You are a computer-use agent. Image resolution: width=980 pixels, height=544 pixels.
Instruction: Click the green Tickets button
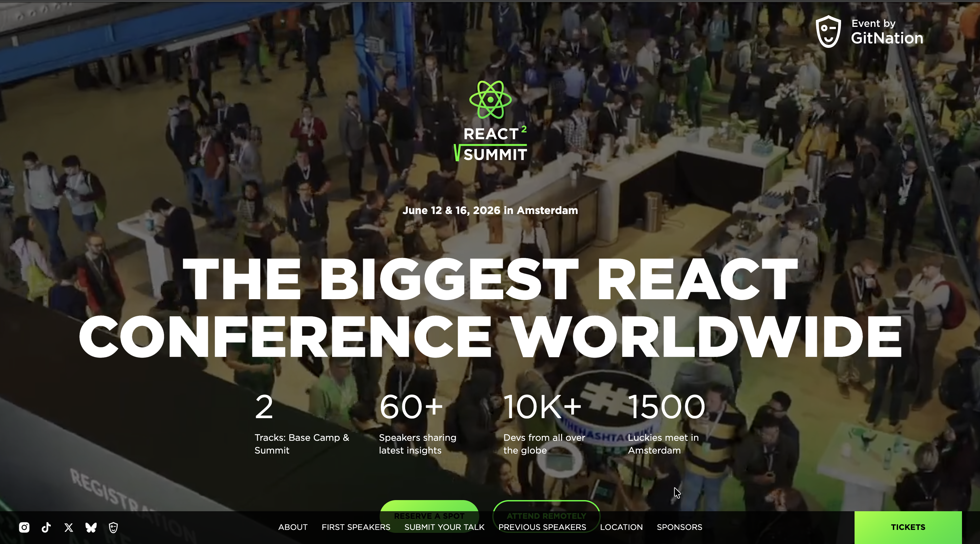[x=908, y=527]
